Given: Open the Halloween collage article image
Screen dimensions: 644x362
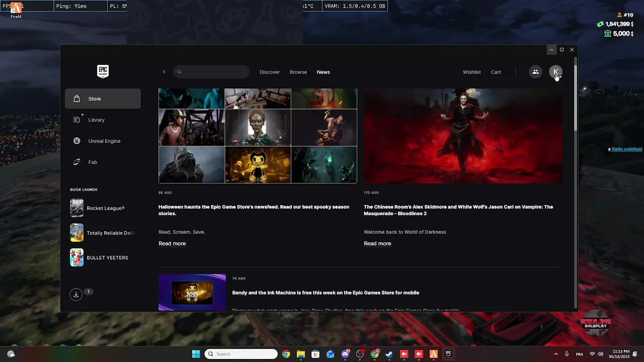Looking at the screenshot, I should [x=258, y=136].
